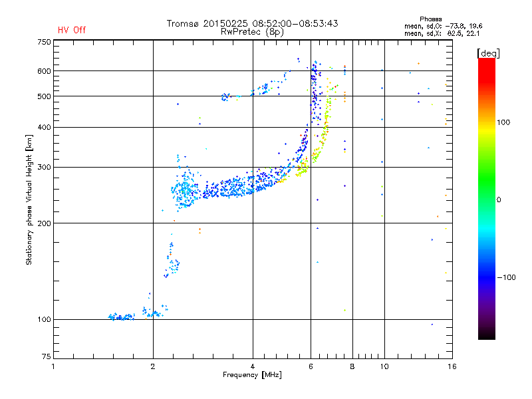Click the phase color scale bar
Image resolution: width=532 pixels, height=399 pixels.
(487, 199)
